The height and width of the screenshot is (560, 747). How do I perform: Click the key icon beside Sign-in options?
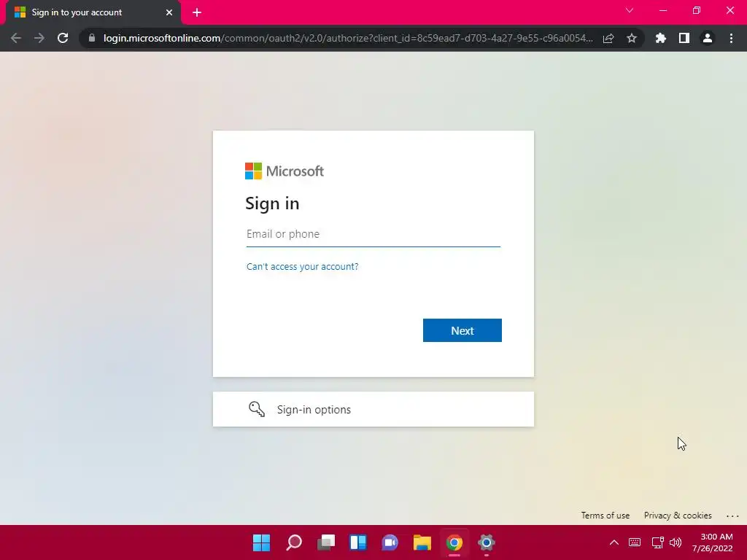point(257,409)
